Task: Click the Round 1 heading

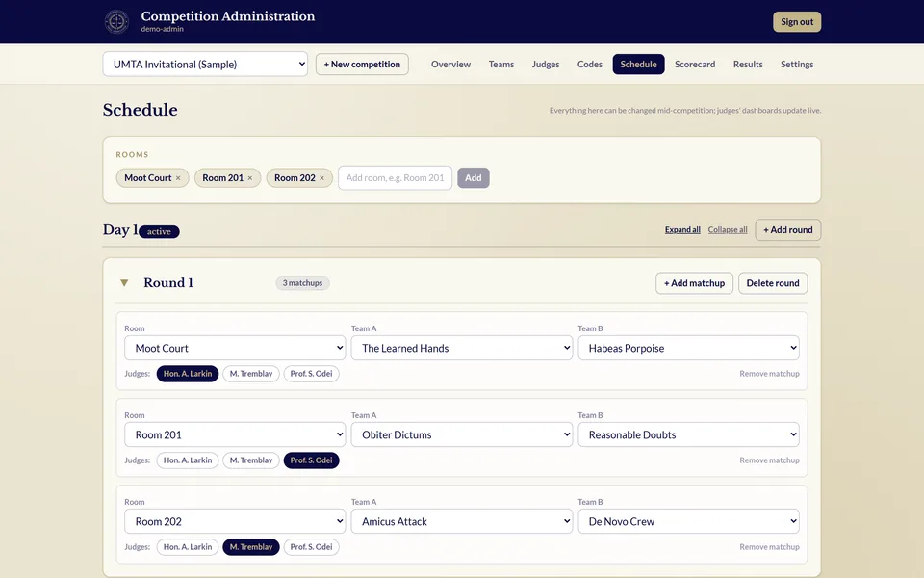Action: click(168, 283)
